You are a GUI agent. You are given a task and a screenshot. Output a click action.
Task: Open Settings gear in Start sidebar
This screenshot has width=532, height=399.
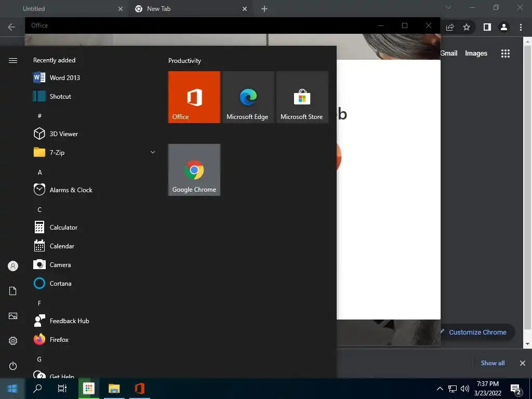point(13,341)
